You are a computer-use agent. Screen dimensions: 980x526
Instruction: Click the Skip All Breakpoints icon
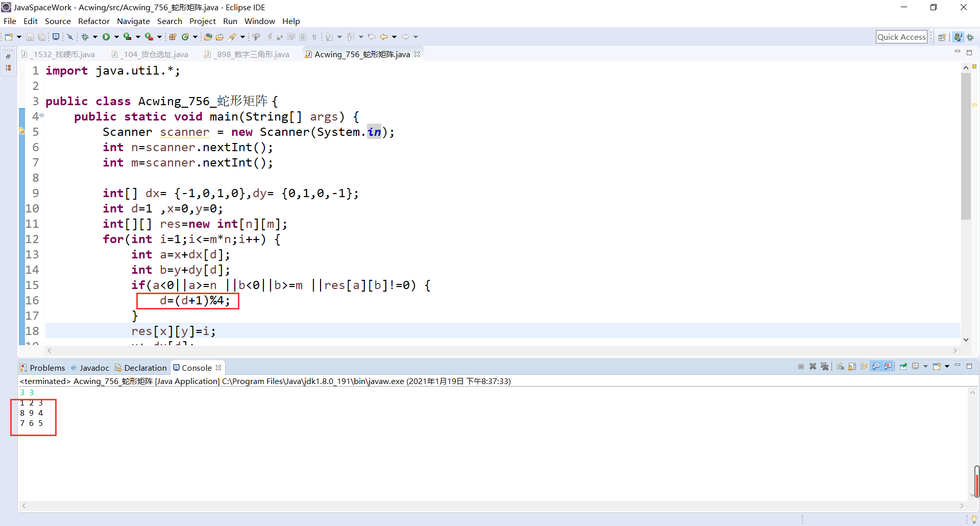point(70,37)
